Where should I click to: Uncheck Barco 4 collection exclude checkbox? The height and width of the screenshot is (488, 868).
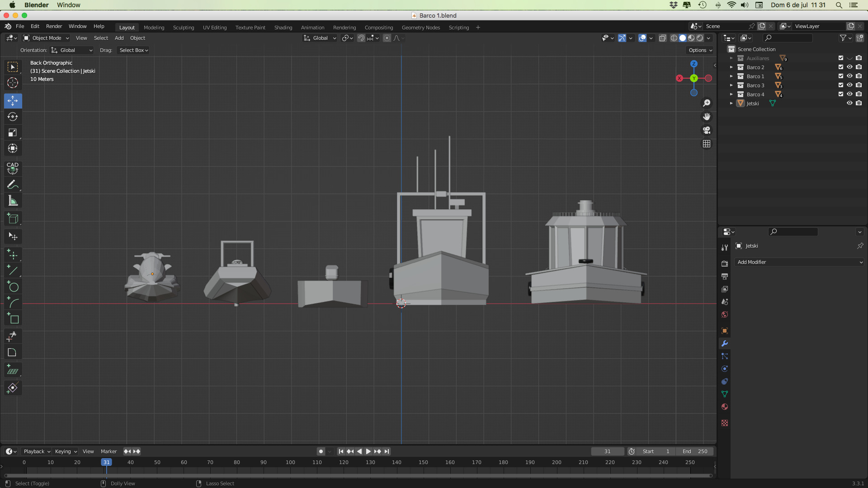(841, 94)
